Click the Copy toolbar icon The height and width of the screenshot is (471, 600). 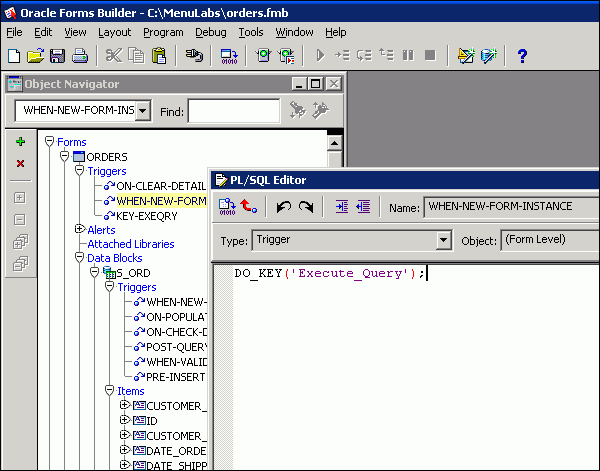pyautogui.click(x=136, y=56)
